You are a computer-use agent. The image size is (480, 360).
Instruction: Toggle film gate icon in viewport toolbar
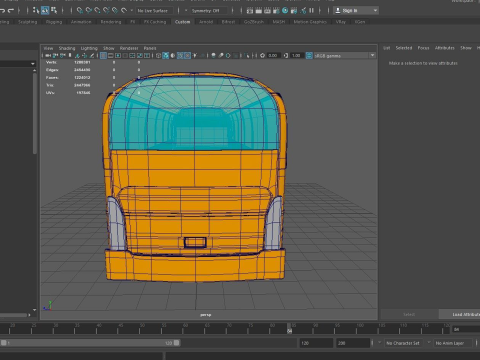tap(111, 55)
